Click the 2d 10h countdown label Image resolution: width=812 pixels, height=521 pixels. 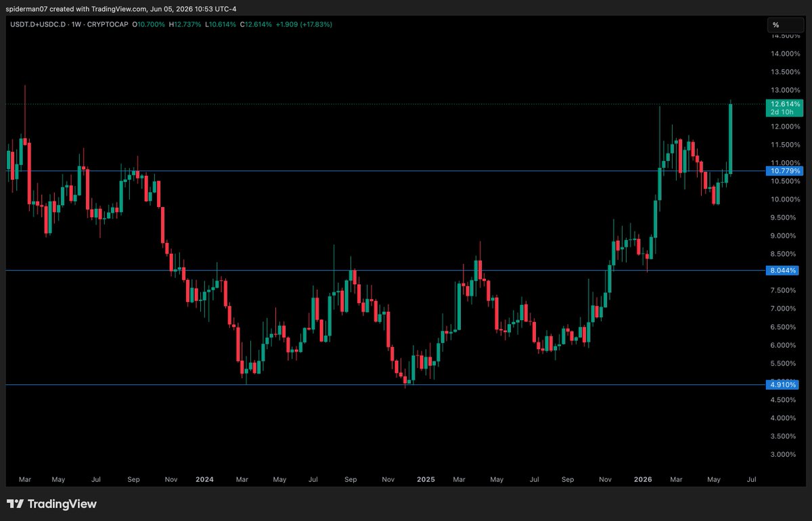tap(784, 112)
